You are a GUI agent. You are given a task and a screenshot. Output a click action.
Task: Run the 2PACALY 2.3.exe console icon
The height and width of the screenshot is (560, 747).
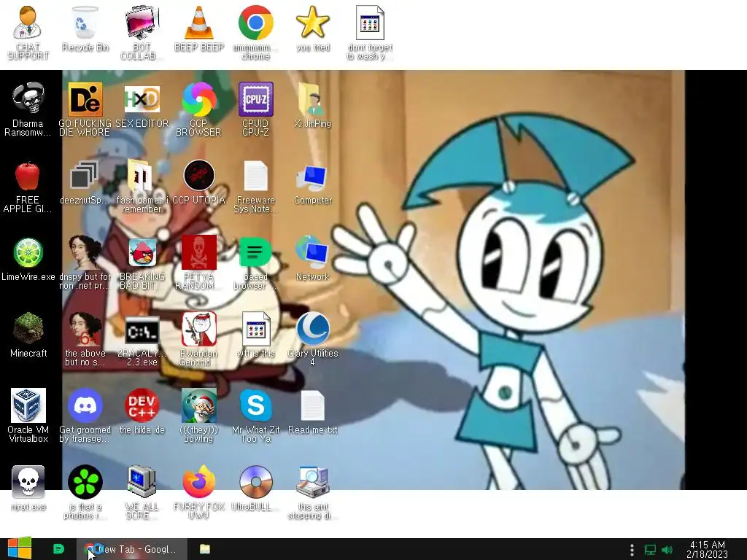142,340
